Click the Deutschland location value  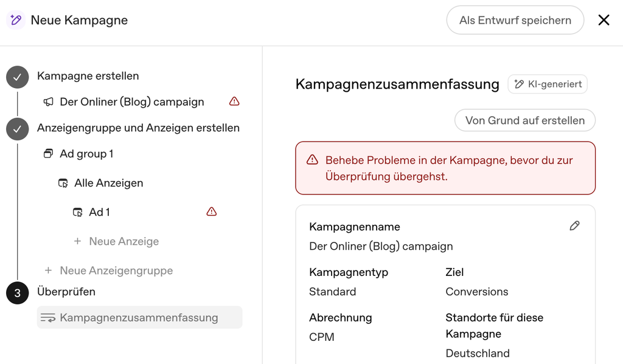478,353
